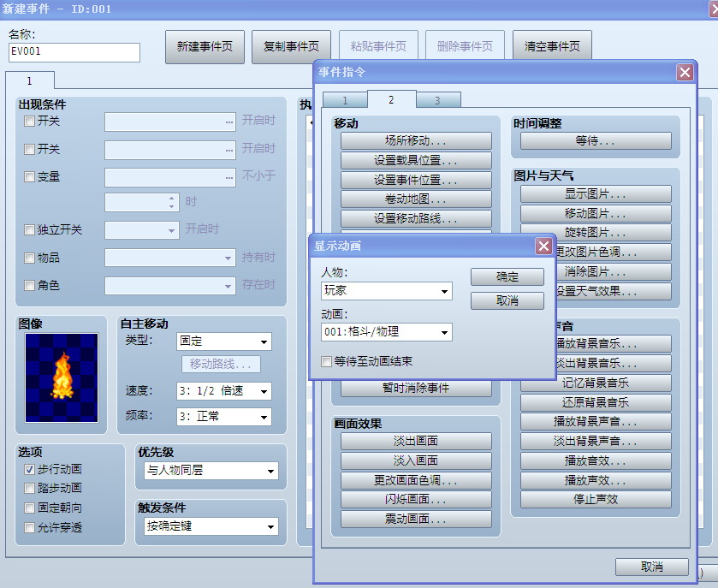The height and width of the screenshot is (588, 718).
Task: Click 场所移动... command button
Action: [416, 140]
